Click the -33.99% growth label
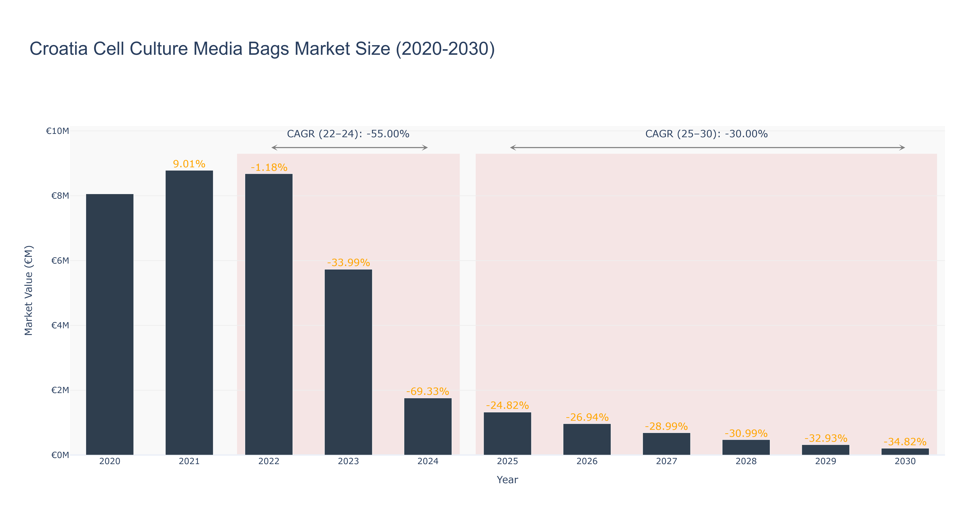 pos(348,262)
